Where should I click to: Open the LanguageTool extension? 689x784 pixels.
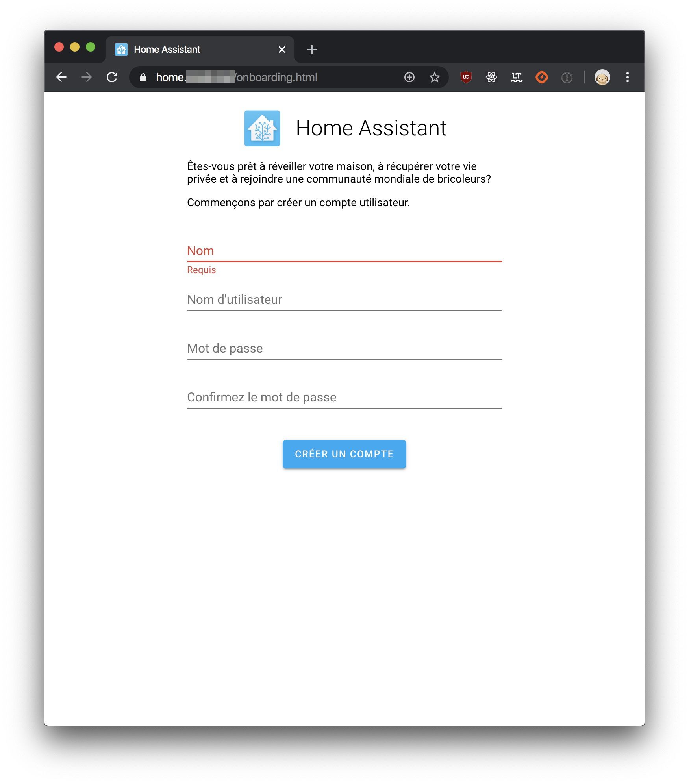pos(516,77)
